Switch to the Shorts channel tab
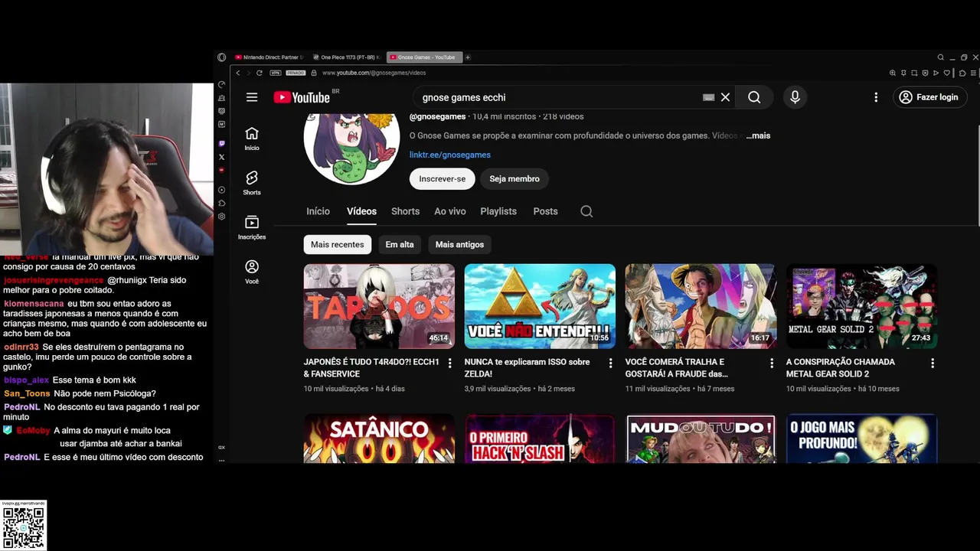Viewport: 980px width, 551px height. coord(405,211)
